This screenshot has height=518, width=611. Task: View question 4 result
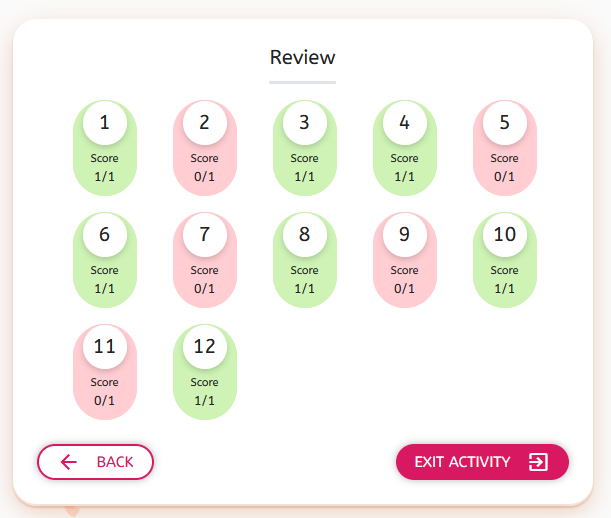[405, 150]
